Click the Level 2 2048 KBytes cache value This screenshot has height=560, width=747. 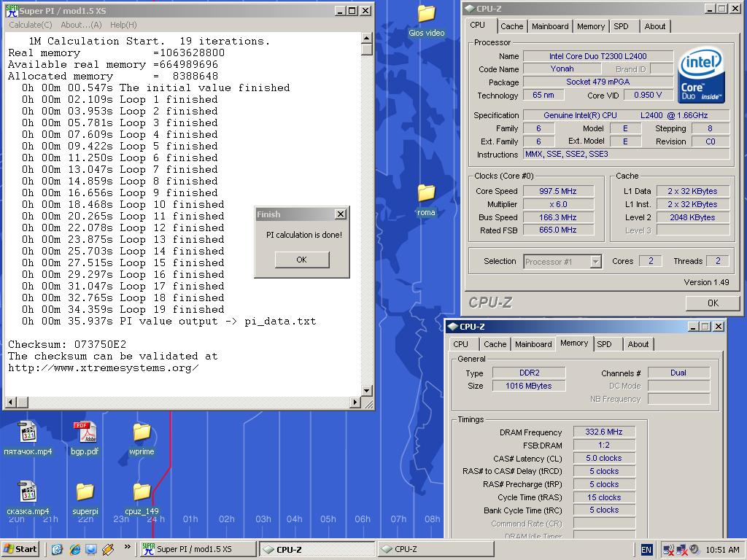point(693,217)
